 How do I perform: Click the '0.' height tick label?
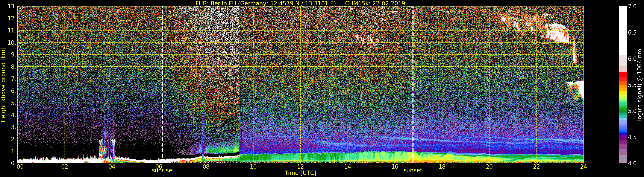coord(14,163)
